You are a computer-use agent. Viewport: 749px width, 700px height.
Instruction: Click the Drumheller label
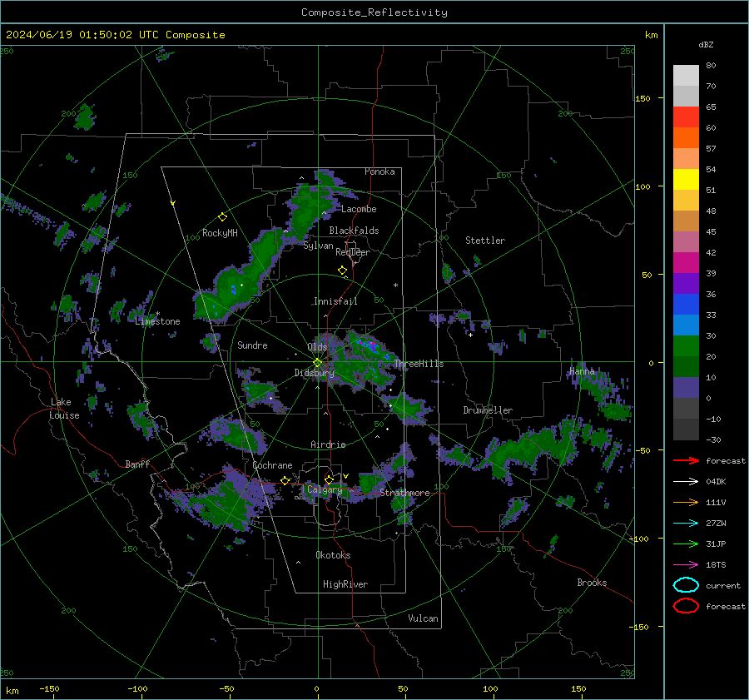coord(488,410)
